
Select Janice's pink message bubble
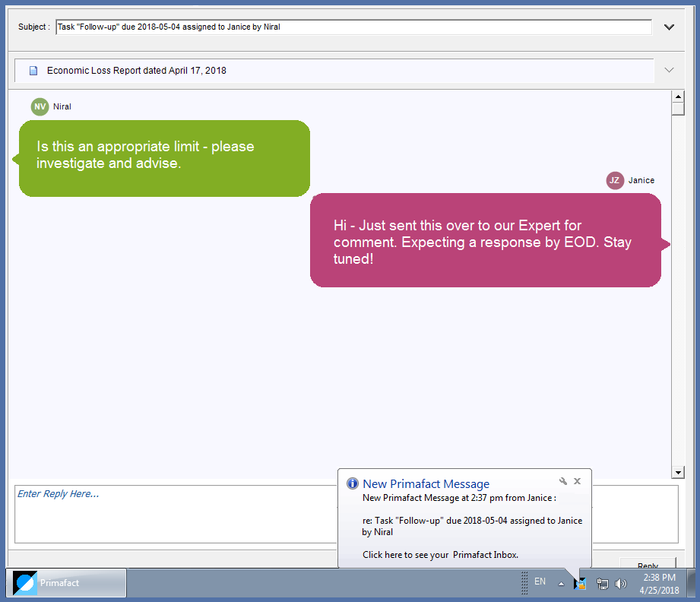point(486,240)
